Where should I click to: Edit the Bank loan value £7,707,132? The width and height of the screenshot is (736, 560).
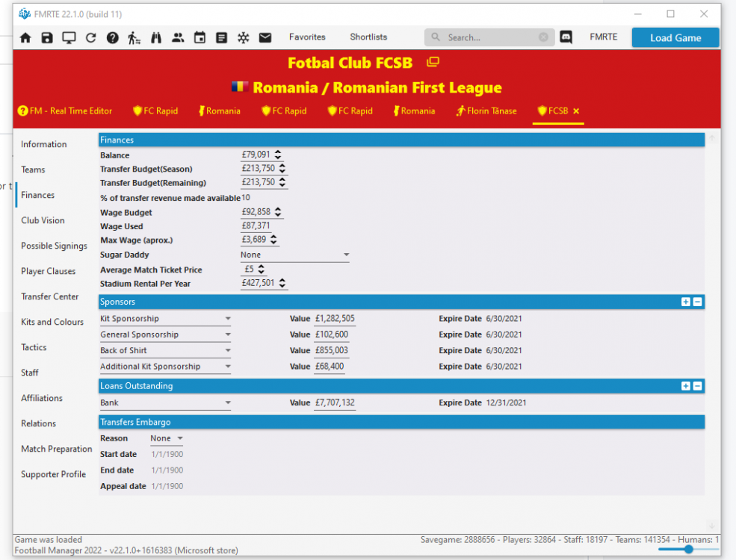(x=335, y=402)
